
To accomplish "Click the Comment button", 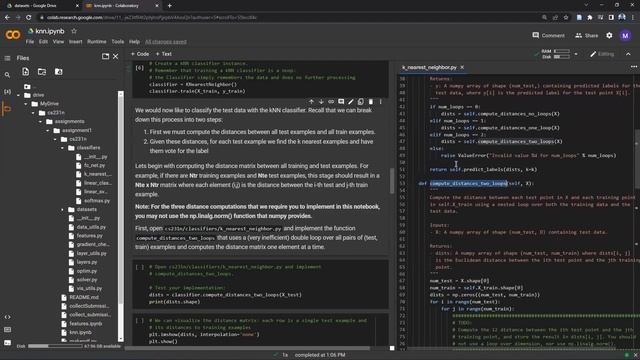I will (549, 36).
